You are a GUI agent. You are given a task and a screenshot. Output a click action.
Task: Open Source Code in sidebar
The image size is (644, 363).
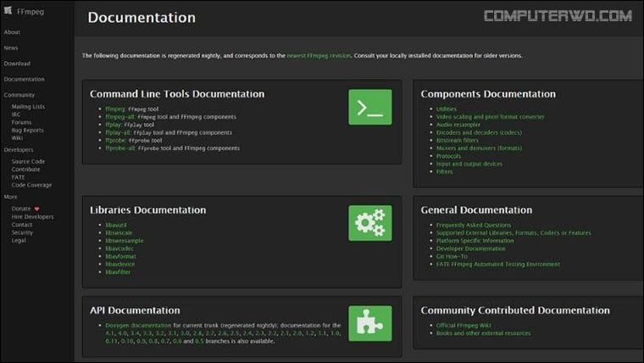28,161
